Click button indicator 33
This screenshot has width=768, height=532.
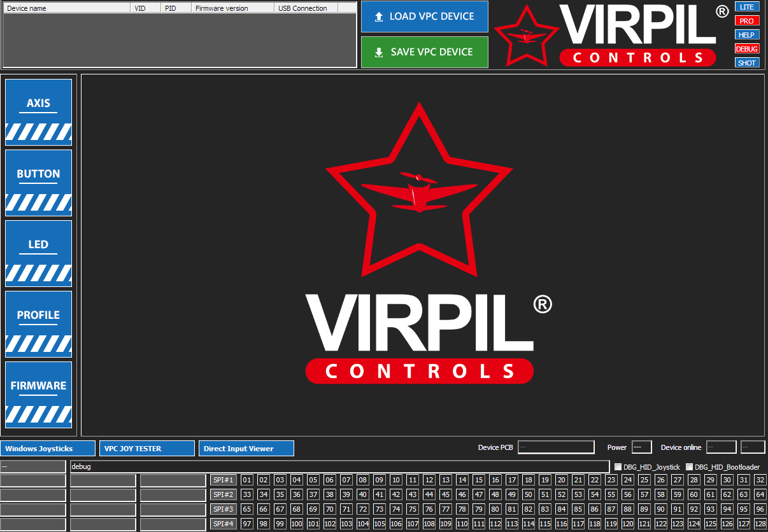click(247, 494)
